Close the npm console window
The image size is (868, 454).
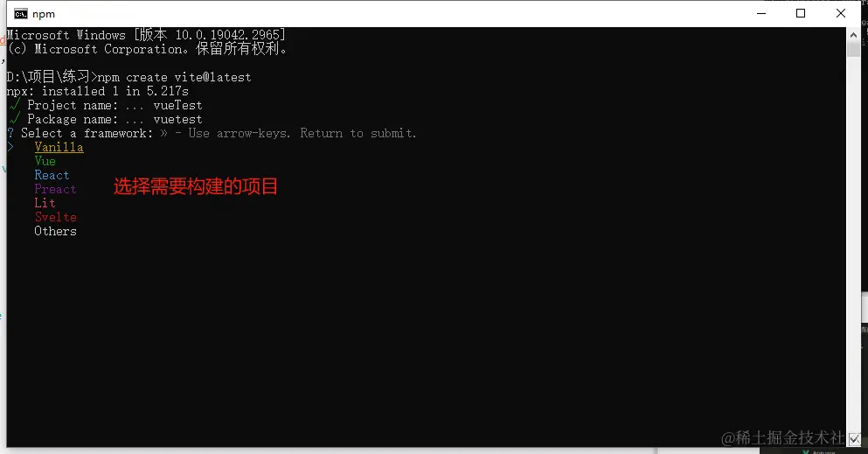[x=840, y=13]
